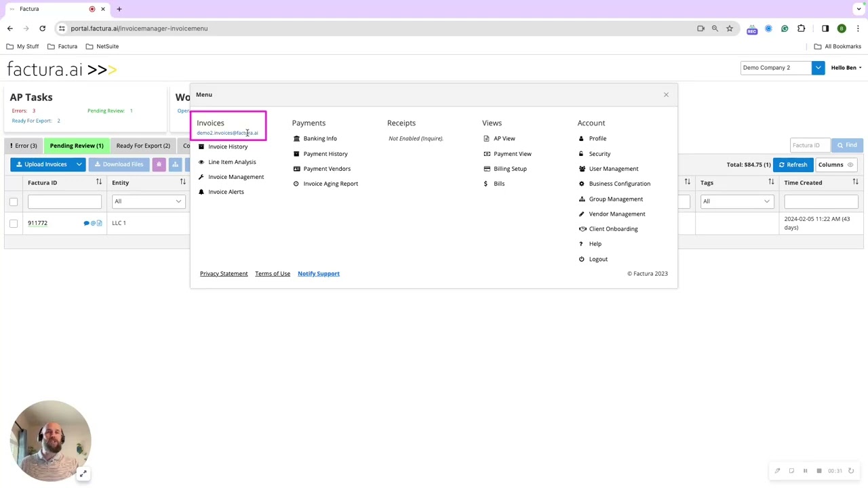Open Payment History
868x488 pixels.
pyautogui.click(x=325, y=154)
